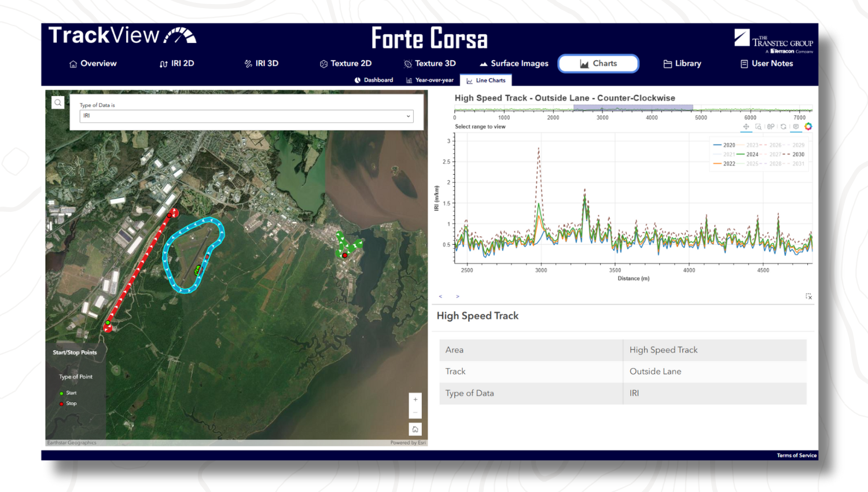Open the Library tab
Screen dimensions: 868x492
tap(682, 64)
